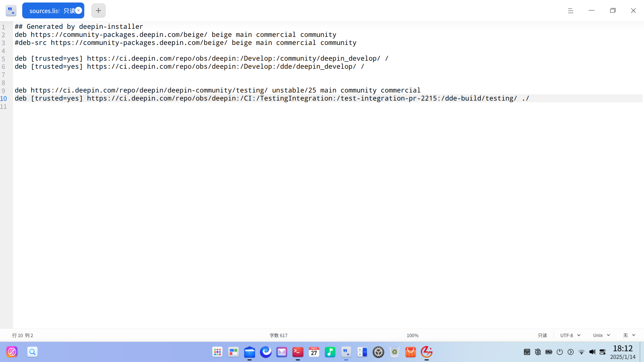
Task: Click the on-screen keyboard tray icon
Action: click(527, 352)
